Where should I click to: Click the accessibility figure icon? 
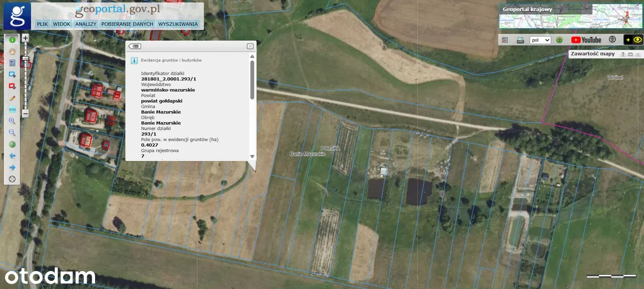(x=612, y=40)
